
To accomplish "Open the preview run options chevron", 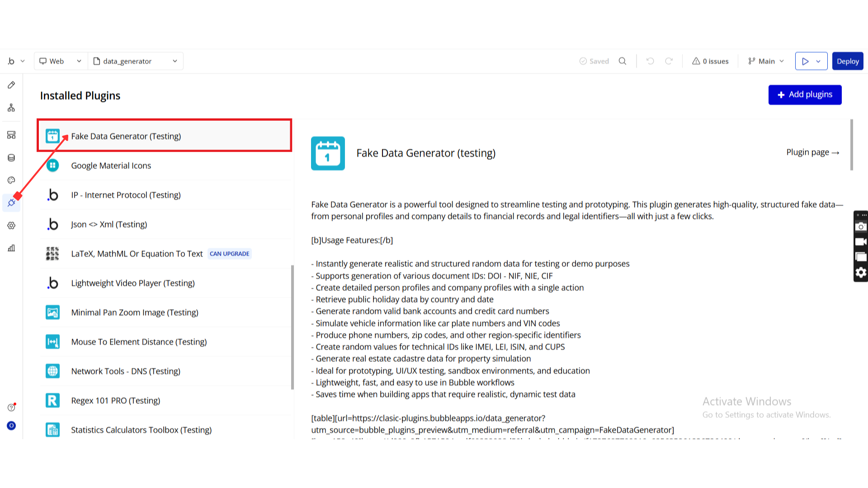I will (818, 61).
